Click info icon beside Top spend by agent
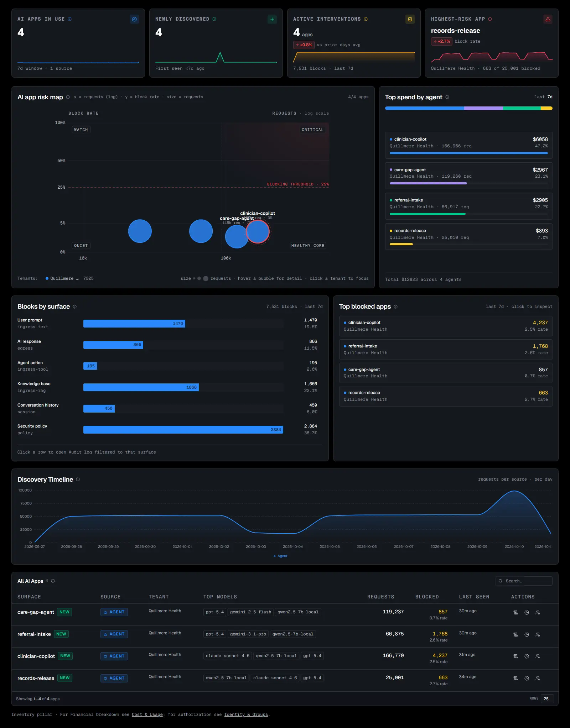570x728 pixels. [x=447, y=97]
